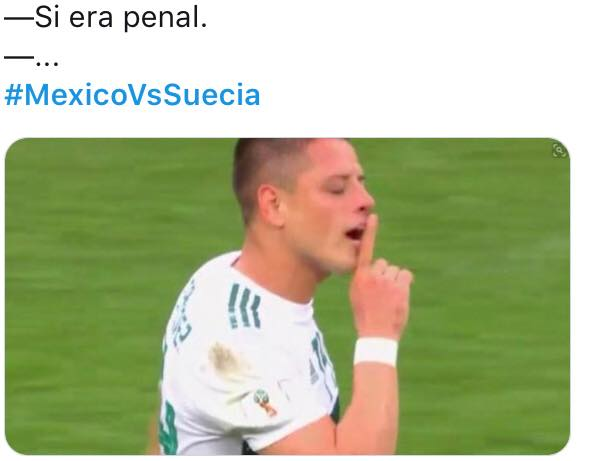Click the lettering on the jersey's back
The image size is (603, 461).
click(x=182, y=316)
